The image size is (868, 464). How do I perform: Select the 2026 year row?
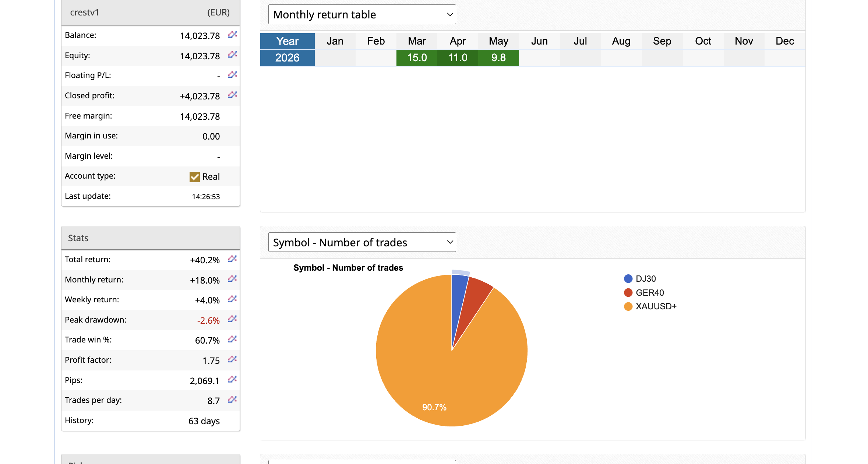[287, 58]
